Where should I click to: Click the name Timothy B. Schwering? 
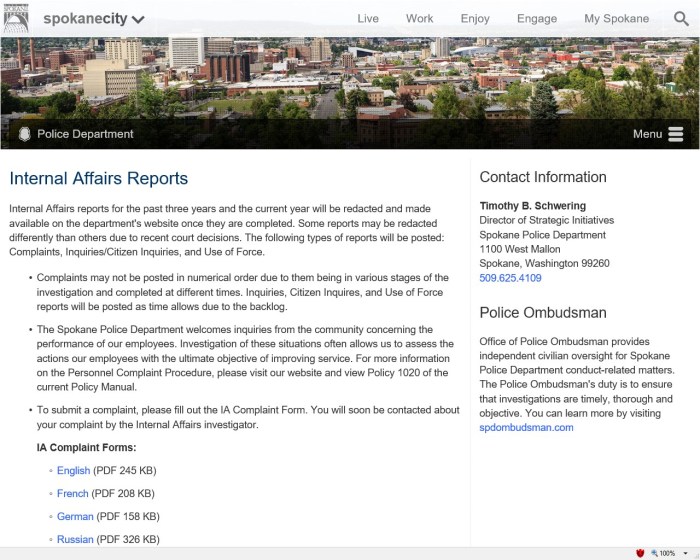[x=533, y=206]
